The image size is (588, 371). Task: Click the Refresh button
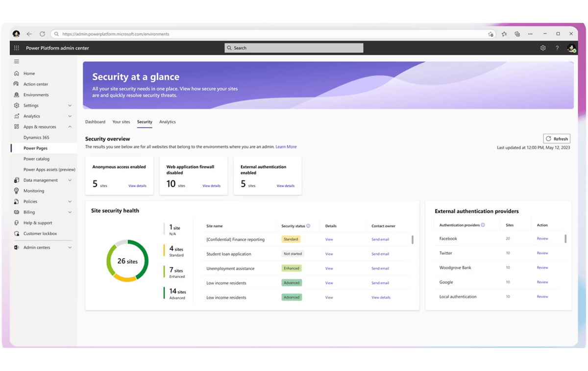(x=557, y=139)
